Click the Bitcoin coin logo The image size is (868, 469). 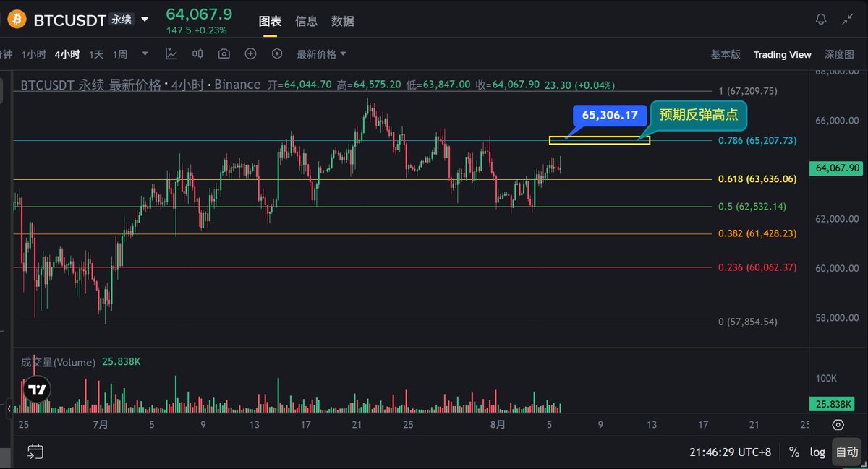pos(17,20)
